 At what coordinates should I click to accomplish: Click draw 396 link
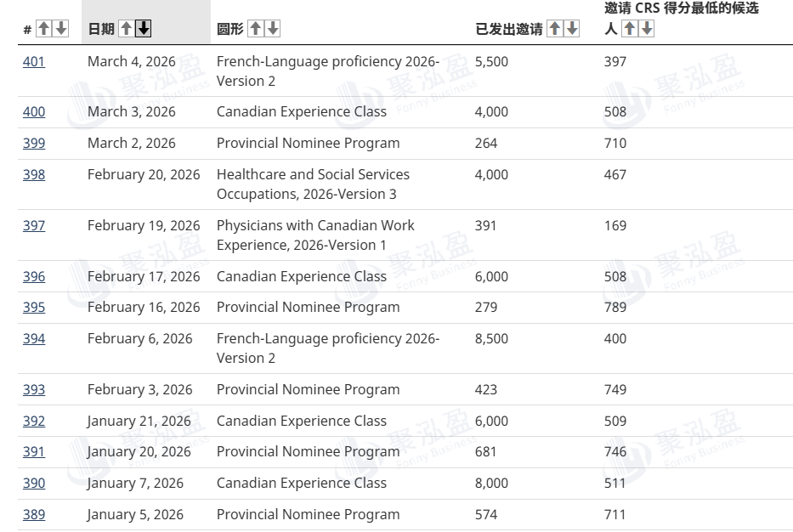pyautogui.click(x=34, y=277)
